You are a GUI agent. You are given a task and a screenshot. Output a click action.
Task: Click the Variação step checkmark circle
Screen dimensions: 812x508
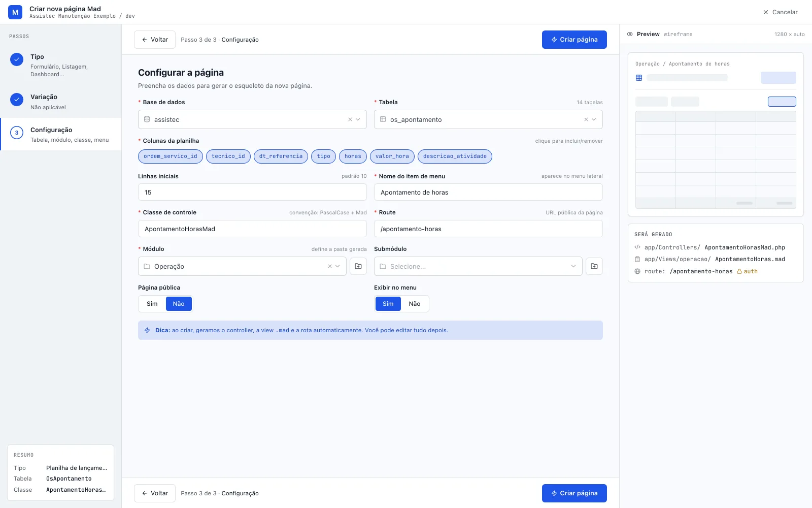click(17, 100)
